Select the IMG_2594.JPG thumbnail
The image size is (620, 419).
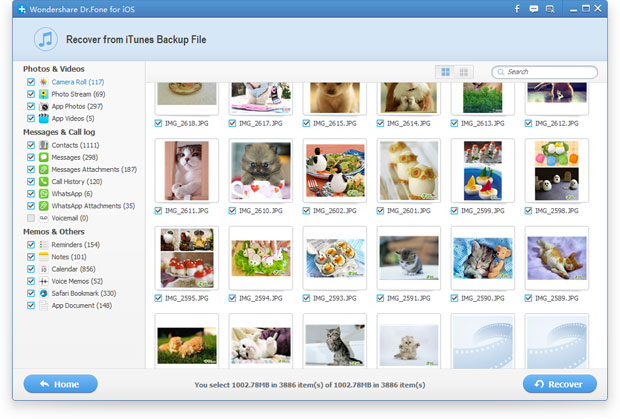[x=261, y=258]
